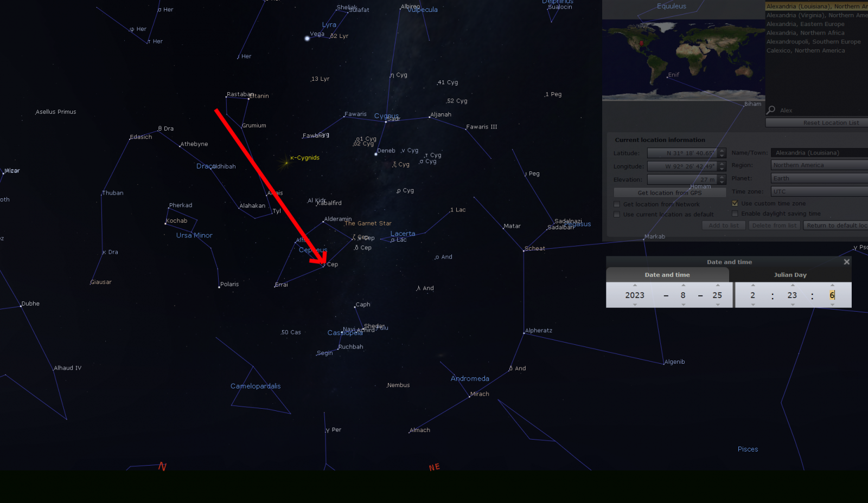Screen dimensions: 868x503
Task: Click the κ-Cygnids meteor radiant marker
Action: [286, 162]
